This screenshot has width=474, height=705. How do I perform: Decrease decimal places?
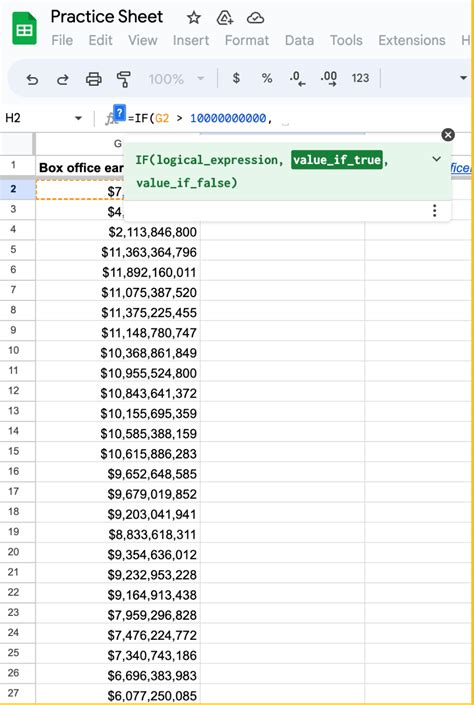(x=297, y=78)
